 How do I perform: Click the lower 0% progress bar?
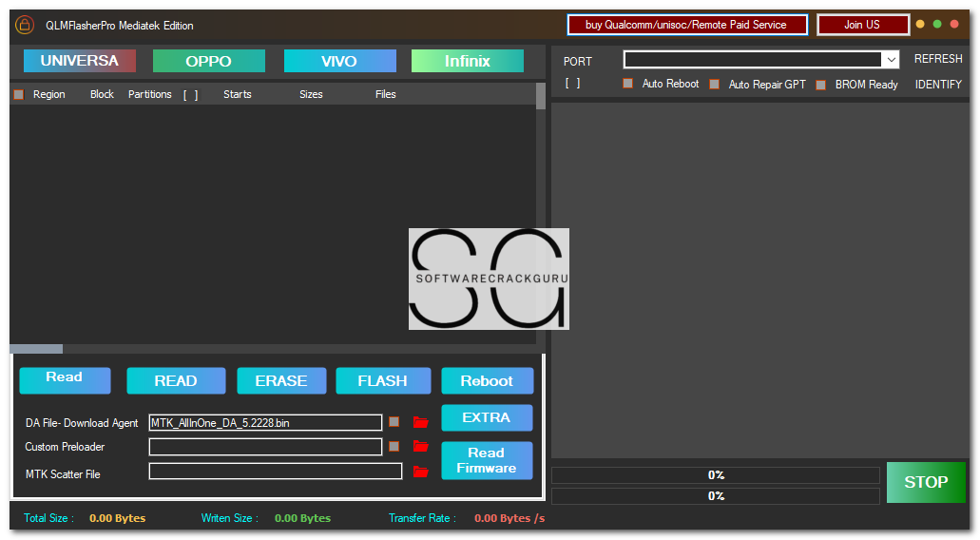pos(716,495)
